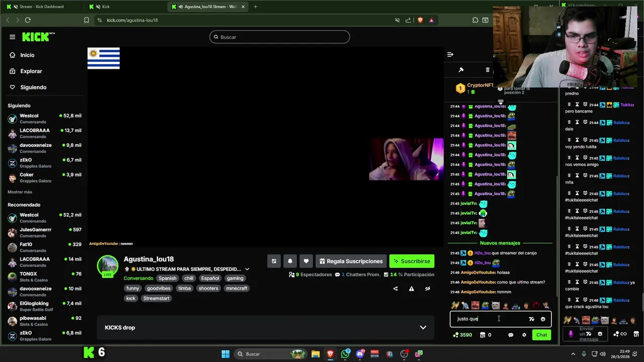Show more followed channels with Mostrar más
This screenshot has width=644, height=362.
tap(20, 192)
